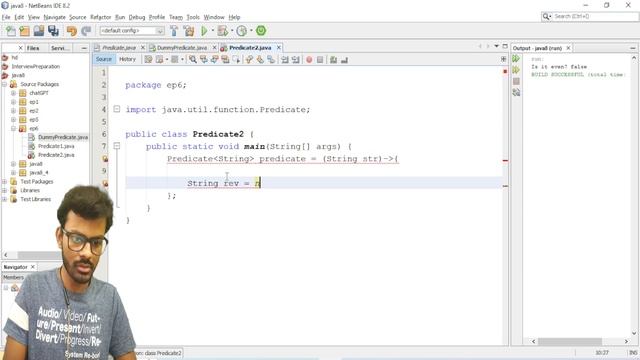Click the Build Project hammer icon
Image resolution: width=640 pixels, height=360 pixels.
click(174, 31)
